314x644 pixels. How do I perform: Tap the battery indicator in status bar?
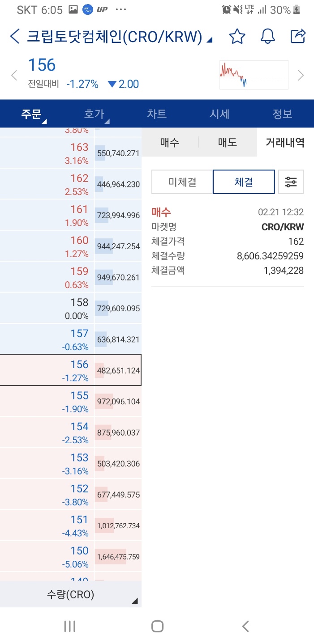pos(297,10)
